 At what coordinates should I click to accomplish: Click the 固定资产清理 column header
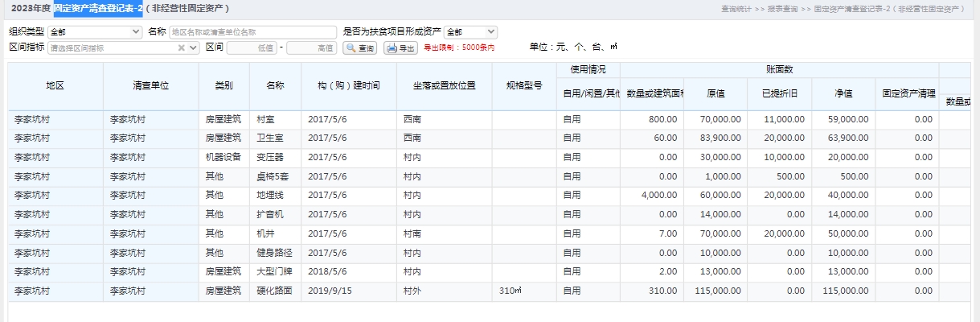tap(907, 93)
